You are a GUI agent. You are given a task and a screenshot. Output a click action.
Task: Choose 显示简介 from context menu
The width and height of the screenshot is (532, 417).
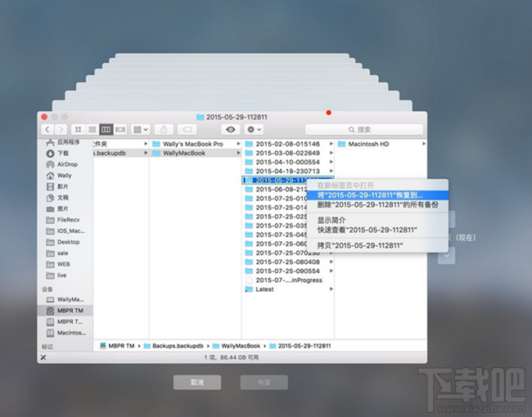331,220
